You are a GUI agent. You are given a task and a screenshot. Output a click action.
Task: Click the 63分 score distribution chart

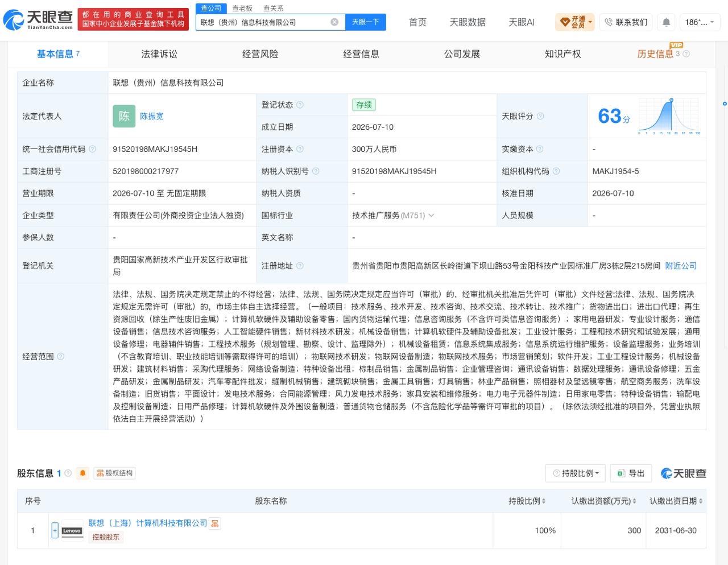(669, 116)
